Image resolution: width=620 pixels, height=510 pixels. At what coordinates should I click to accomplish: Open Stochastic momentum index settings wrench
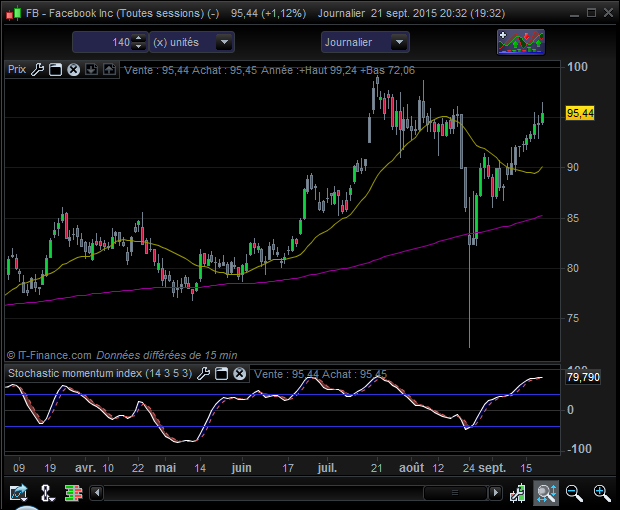point(204,373)
